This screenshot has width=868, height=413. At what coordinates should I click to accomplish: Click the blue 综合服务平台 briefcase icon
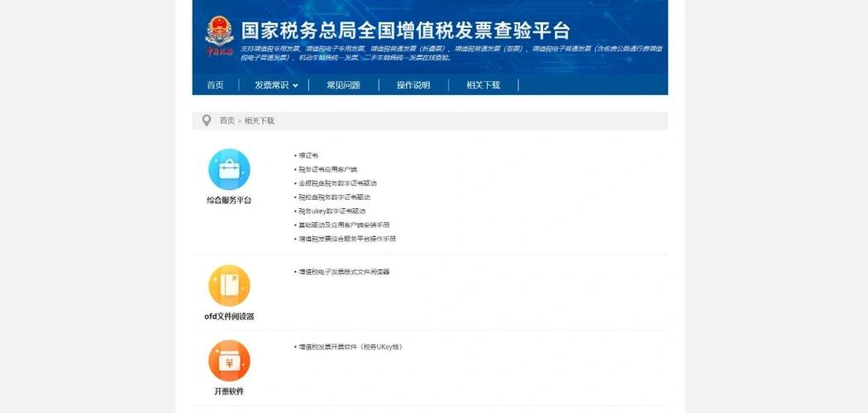(x=229, y=169)
